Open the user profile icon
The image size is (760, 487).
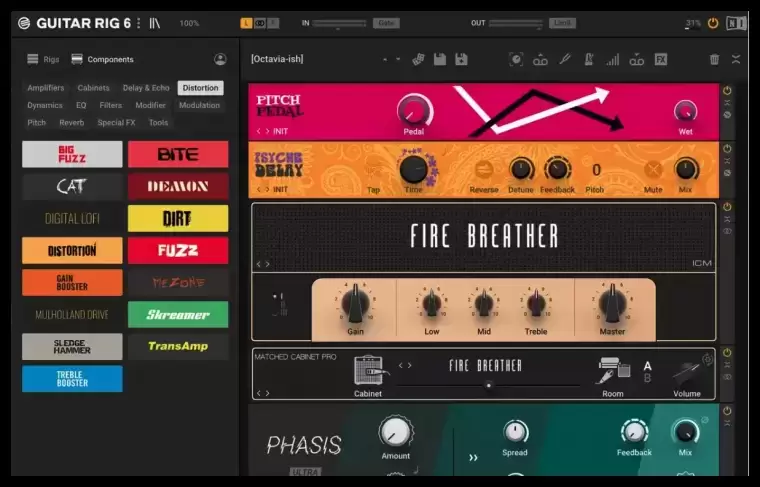(220, 59)
